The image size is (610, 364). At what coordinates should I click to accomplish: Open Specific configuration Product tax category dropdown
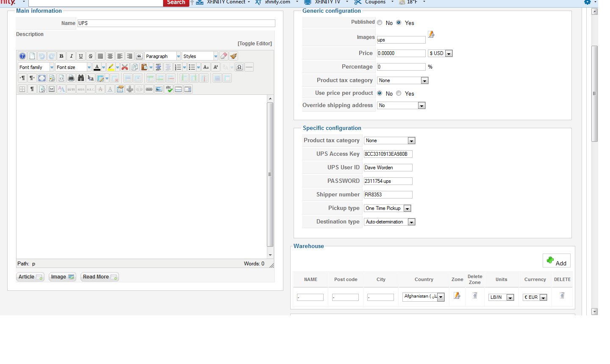[x=390, y=141]
